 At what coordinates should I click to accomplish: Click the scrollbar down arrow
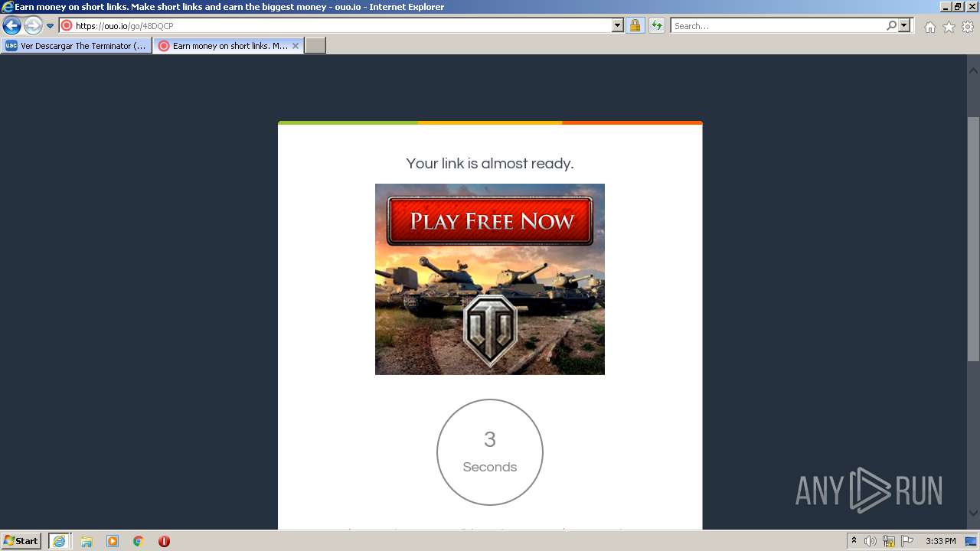(x=973, y=514)
